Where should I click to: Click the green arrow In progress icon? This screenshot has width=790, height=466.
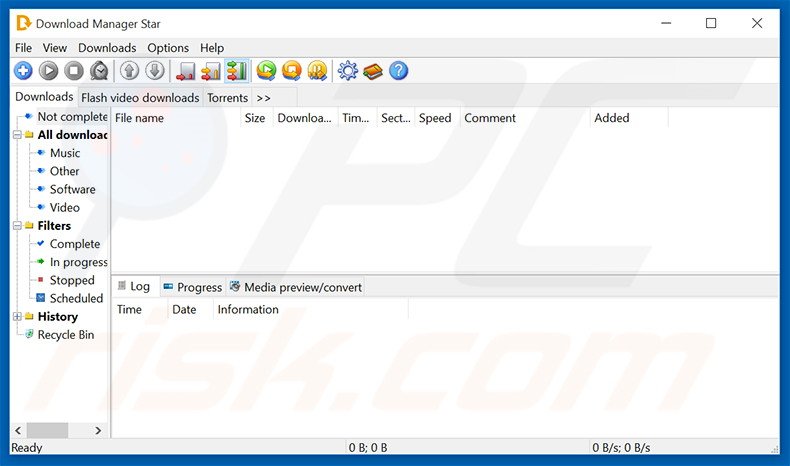tap(41, 261)
